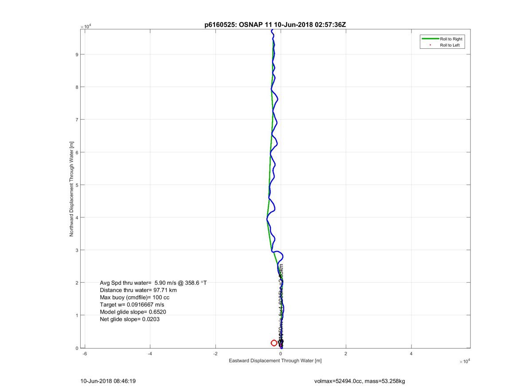Click the green line sample in the legend

click(430, 39)
